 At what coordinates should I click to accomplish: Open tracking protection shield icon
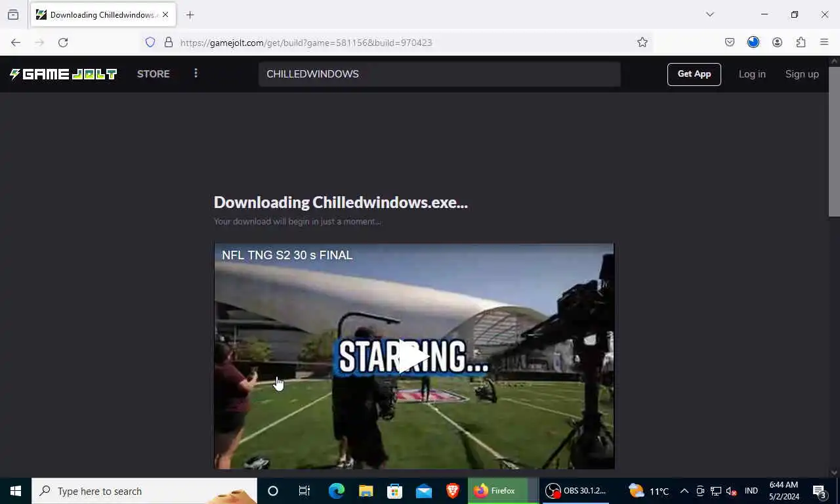point(150,43)
